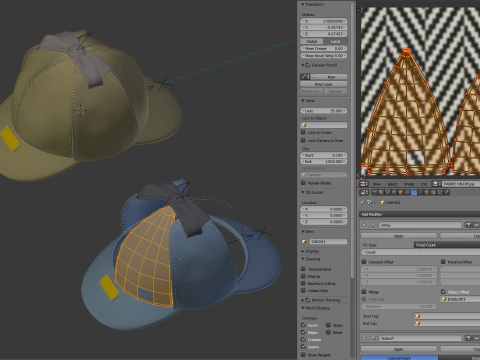
Task: Edit the Clip Start value
Action: [x=324, y=155]
